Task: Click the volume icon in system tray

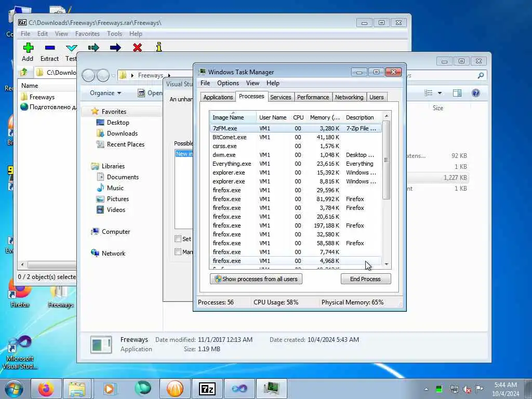Action: coord(467,389)
